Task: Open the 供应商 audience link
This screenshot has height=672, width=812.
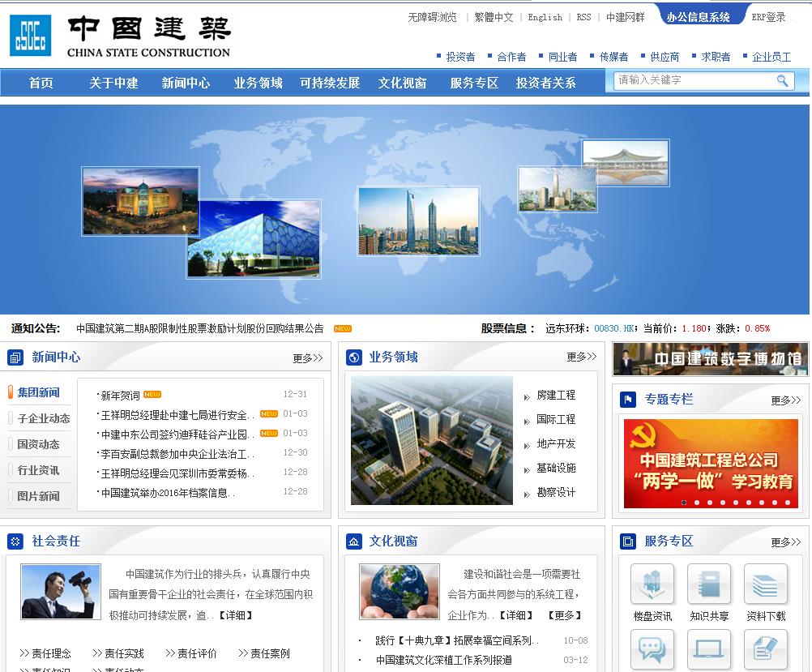Action: (x=665, y=57)
